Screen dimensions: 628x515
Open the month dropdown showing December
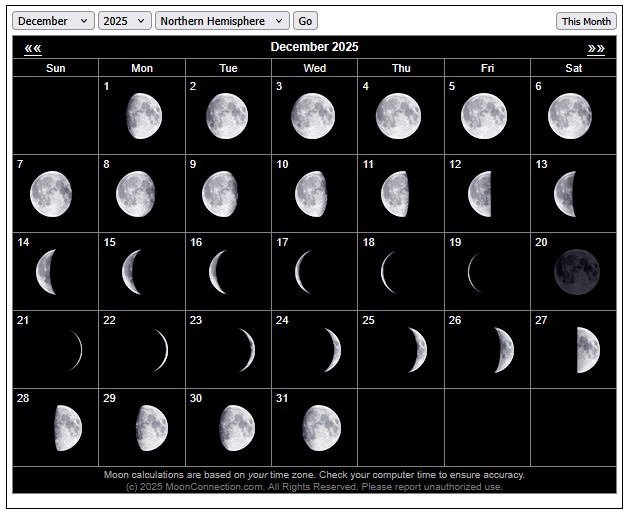click(x=54, y=21)
